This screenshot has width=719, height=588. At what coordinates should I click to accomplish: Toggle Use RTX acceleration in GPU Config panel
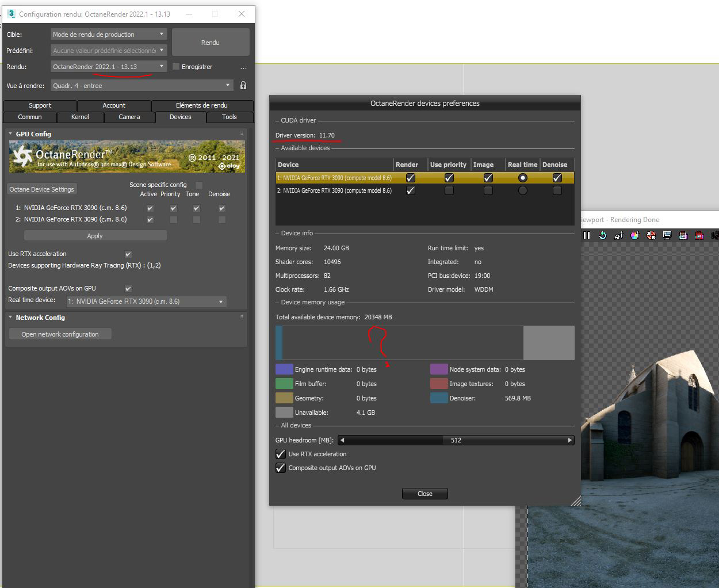coord(128,254)
